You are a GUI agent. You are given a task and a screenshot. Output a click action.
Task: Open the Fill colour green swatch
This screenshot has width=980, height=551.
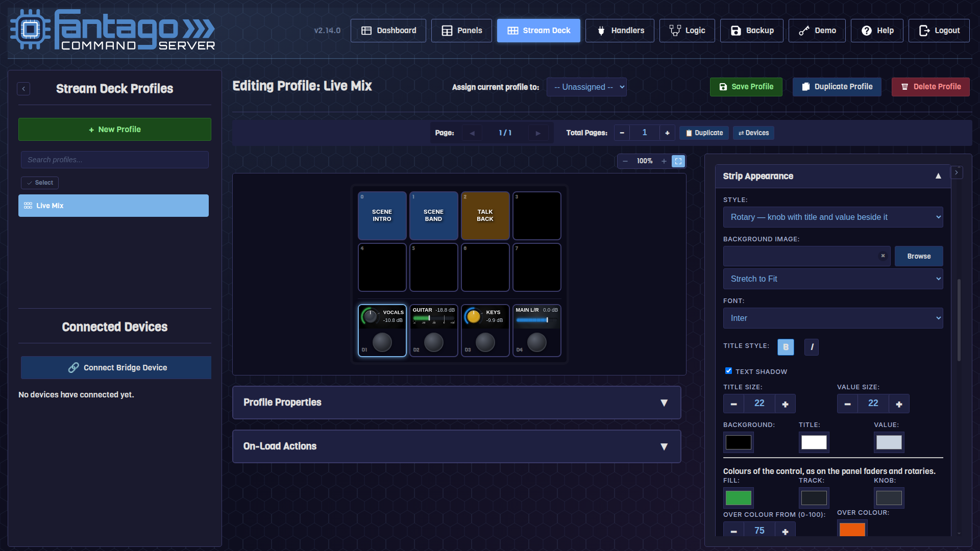(738, 498)
